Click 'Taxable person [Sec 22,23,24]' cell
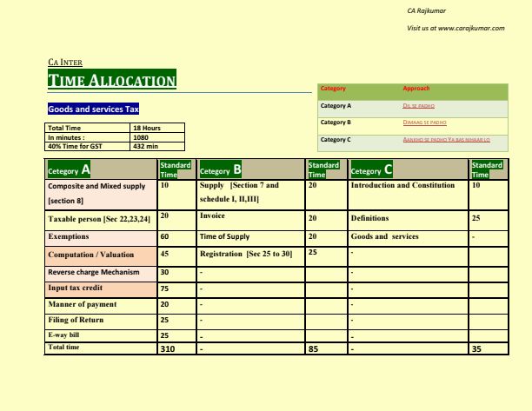The image size is (532, 411). click(x=101, y=221)
